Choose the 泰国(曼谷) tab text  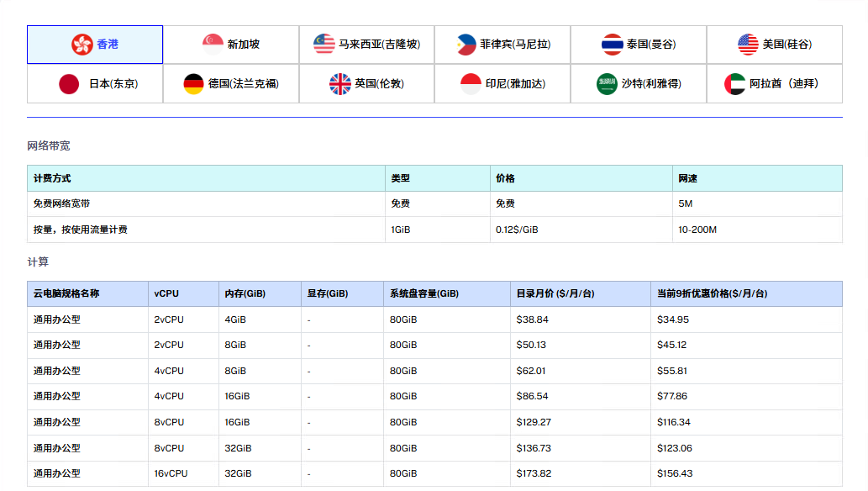pyautogui.click(x=650, y=45)
